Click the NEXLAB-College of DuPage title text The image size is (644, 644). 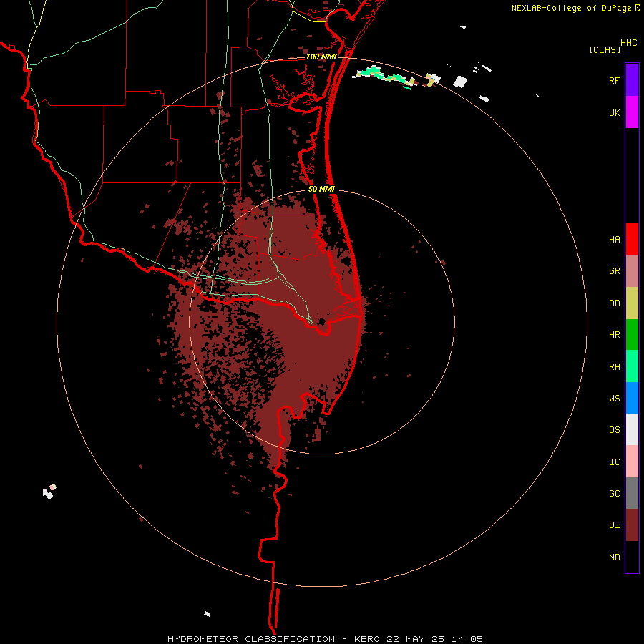click(x=571, y=8)
